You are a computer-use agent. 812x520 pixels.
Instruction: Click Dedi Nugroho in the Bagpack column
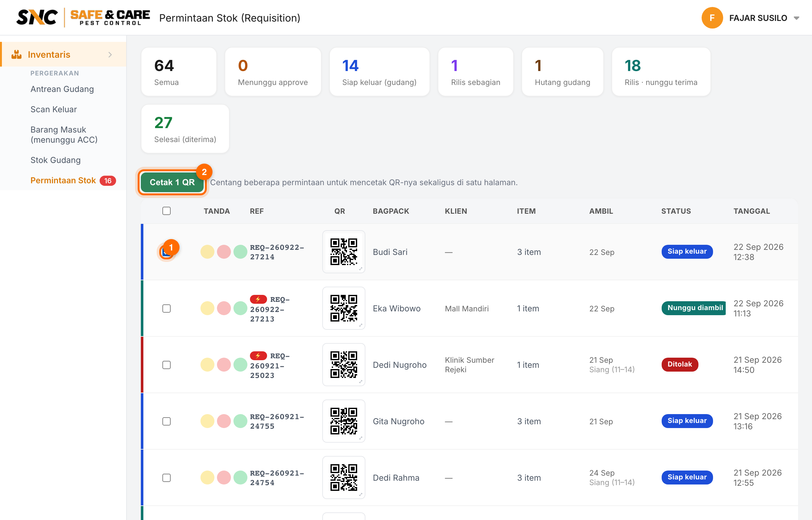pos(400,365)
